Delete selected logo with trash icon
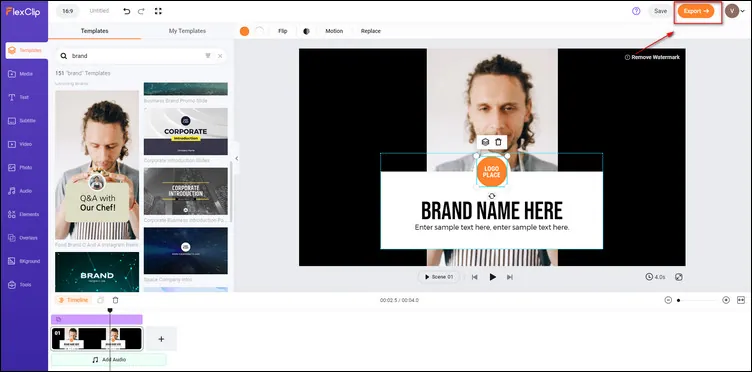This screenshot has width=752, height=372. pyautogui.click(x=498, y=142)
